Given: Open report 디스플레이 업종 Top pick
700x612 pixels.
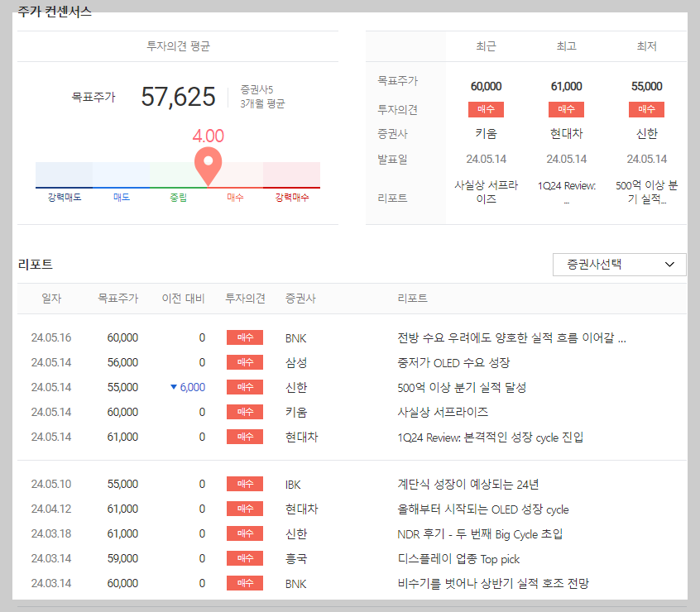Looking at the screenshot, I should (458, 558).
